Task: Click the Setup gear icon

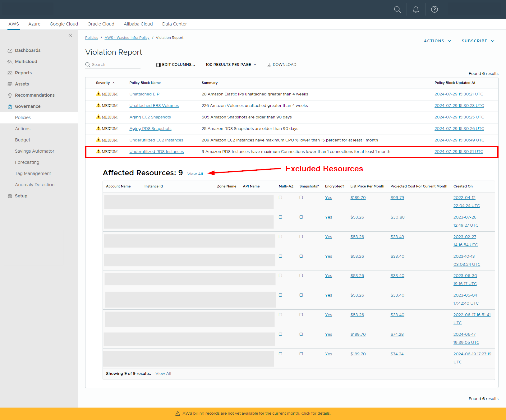Action: click(x=10, y=196)
